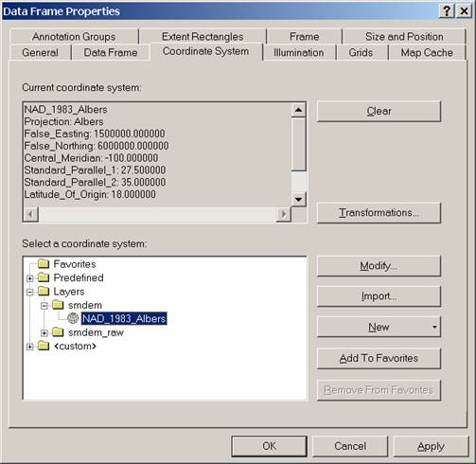476x464 pixels.
Task: Expand the smdem_raw layer node
Action: [x=44, y=333]
